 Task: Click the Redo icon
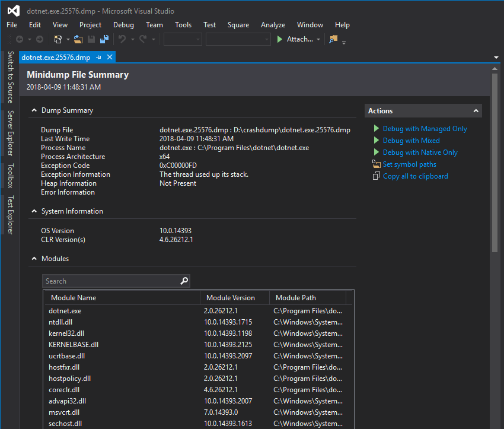click(x=143, y=39)
